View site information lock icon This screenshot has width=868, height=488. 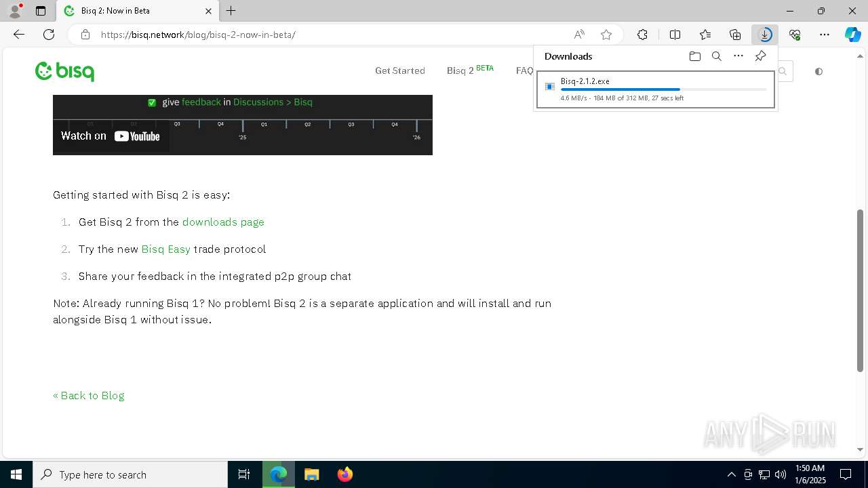pyautogui.click(x=85, y=35)
